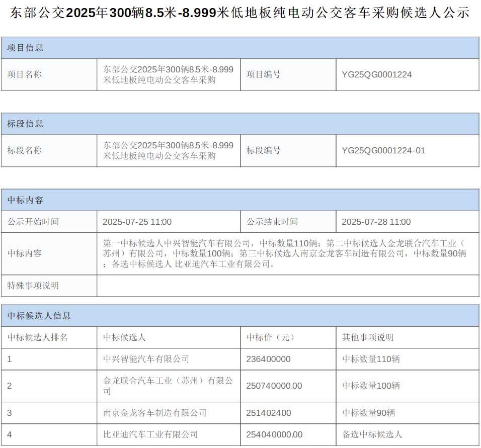Select section number YG25QG0001224-01
Screen dimensions: 481x448
click(x=383, y=150)
